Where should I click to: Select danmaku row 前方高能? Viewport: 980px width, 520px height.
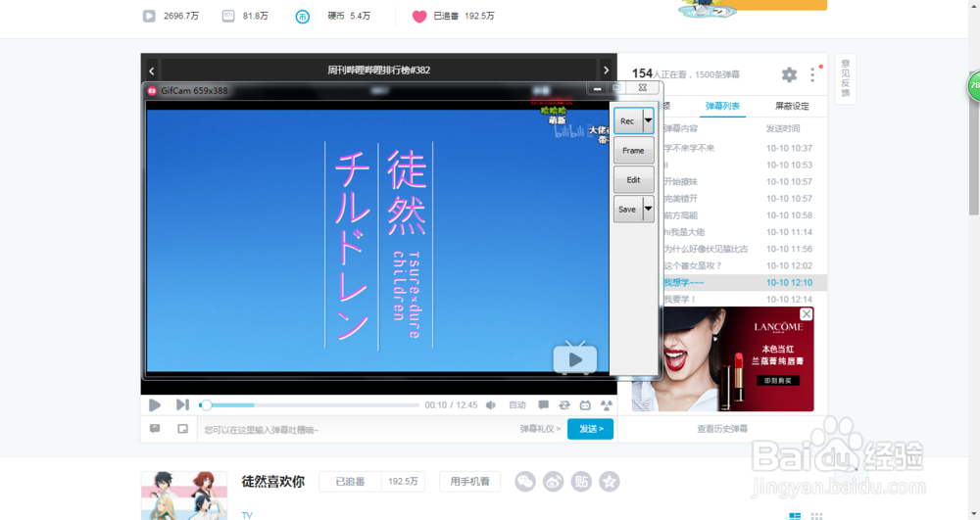point(745,215)
